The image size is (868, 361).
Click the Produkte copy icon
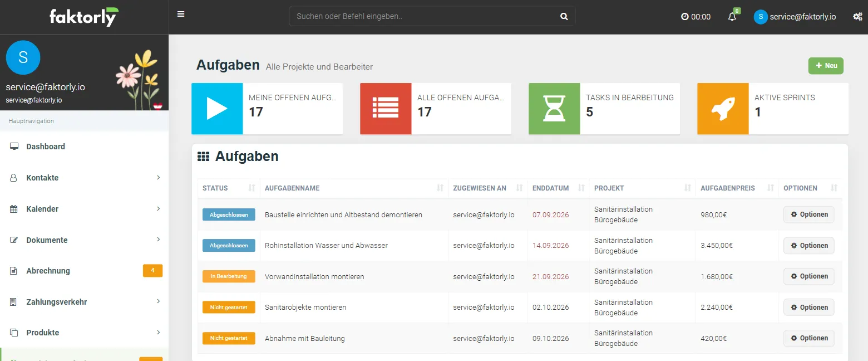[14, 333]
